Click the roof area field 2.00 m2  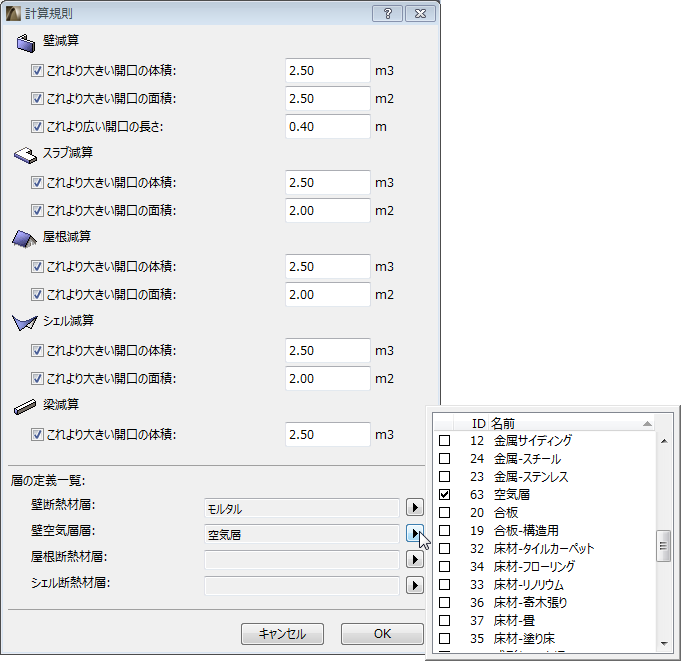328,294
